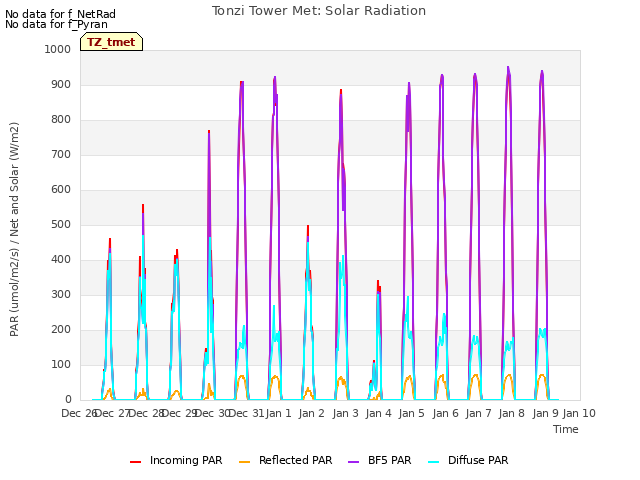The image size is (640, 480).
Task: Click the 500 y-axis tick label
Action: pos(61,224)
